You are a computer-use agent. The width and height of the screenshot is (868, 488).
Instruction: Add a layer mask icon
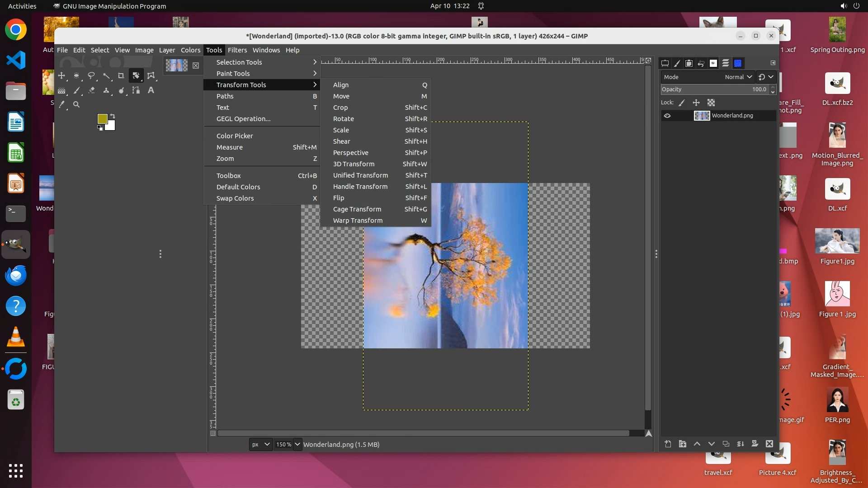point(755,444)
